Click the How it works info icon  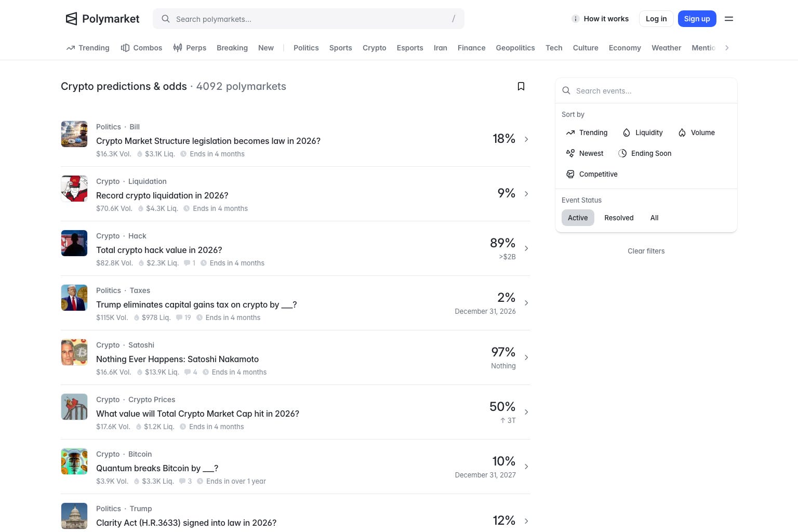click(x=576, y=19)
